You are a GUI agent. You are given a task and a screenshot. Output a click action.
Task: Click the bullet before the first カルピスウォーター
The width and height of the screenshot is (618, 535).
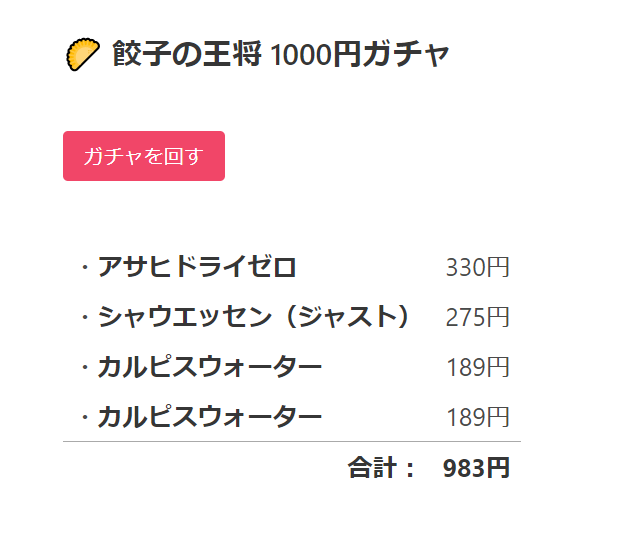pyautogui.click(x=84, y=367)
